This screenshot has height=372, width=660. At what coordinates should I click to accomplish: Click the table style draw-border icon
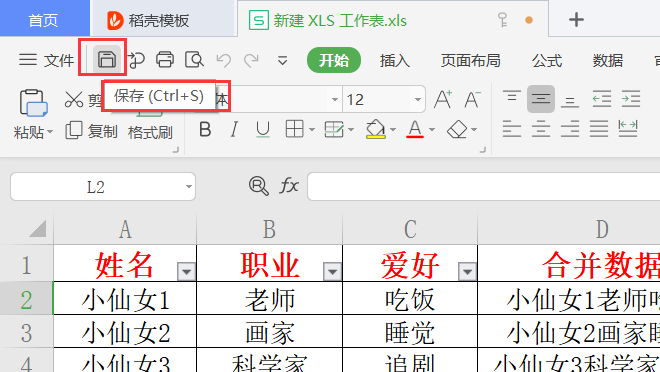pyautogui.click(x=334, y=129)
